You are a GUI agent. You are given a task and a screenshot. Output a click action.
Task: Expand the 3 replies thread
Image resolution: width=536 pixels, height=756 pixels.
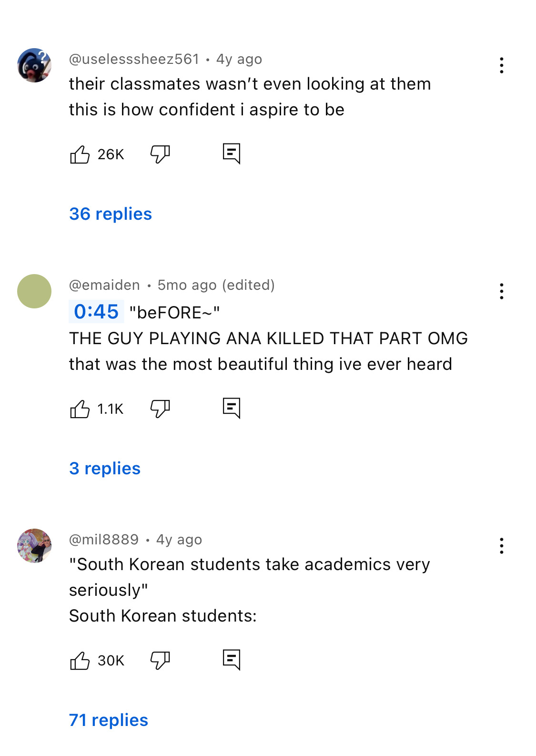[x=105, y=469]
